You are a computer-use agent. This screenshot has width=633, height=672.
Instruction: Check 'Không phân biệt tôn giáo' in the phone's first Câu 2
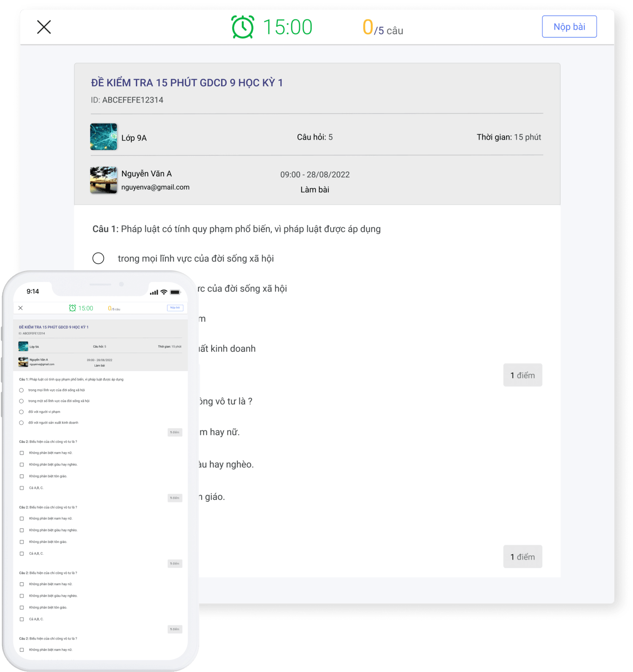coord(22,476)
